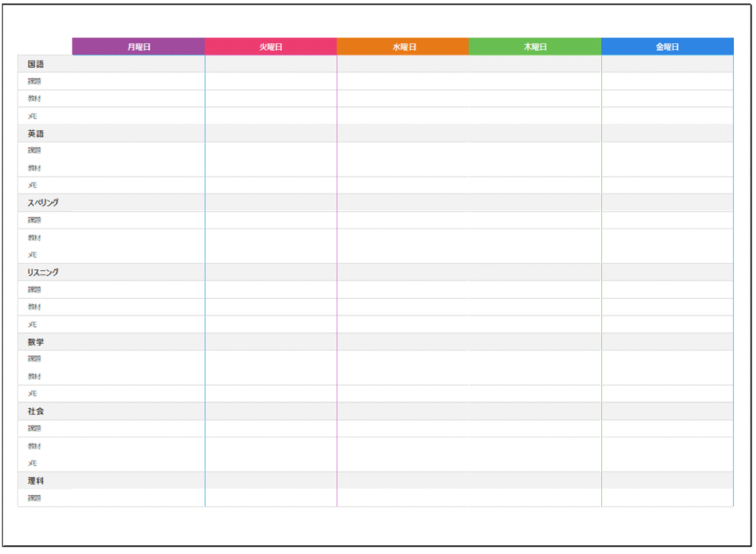Viewport: 756px width, 554px height.
Task: Click the 社会 subject row label
Action: pos(35,411)
